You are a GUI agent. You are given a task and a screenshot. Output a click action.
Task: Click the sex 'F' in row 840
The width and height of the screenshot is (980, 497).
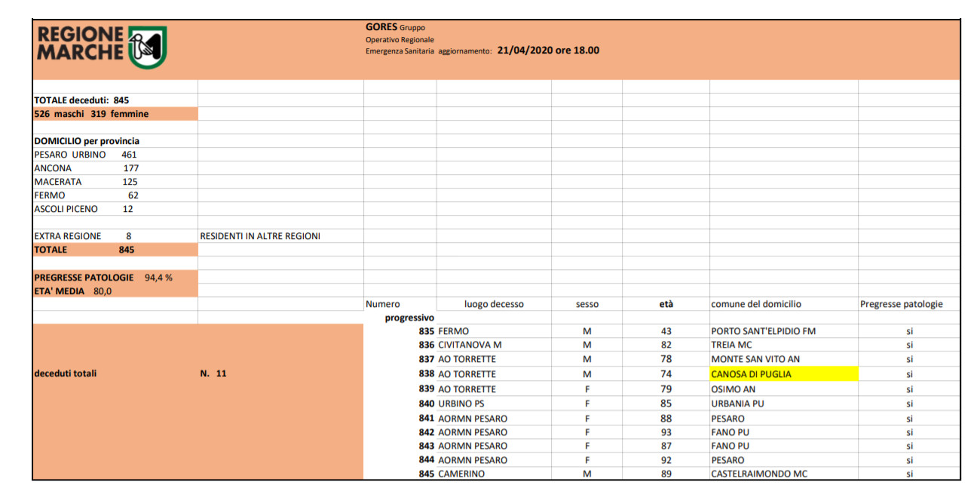586,403
